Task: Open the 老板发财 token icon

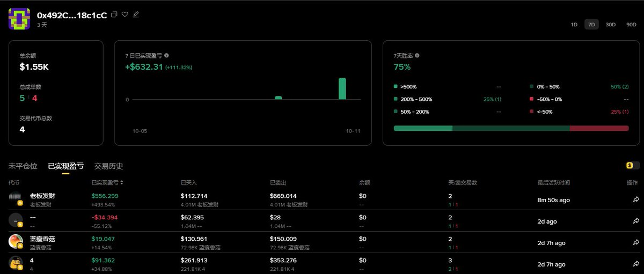Action: click(16, 198)
